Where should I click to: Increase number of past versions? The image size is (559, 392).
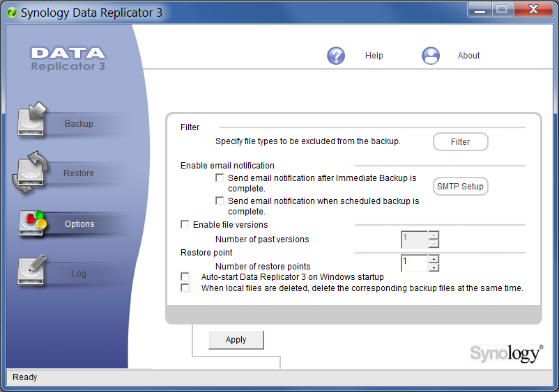(434, 235)
